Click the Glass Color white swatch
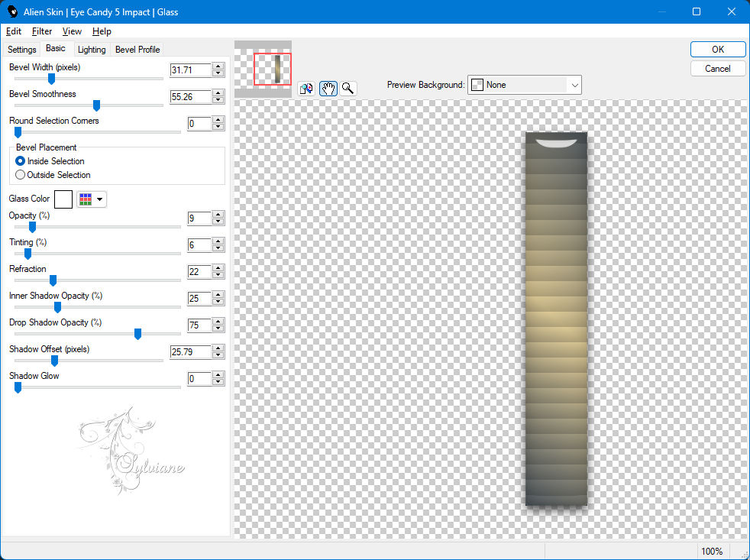This screenshot has height=560, width=750. click(63, 199)
